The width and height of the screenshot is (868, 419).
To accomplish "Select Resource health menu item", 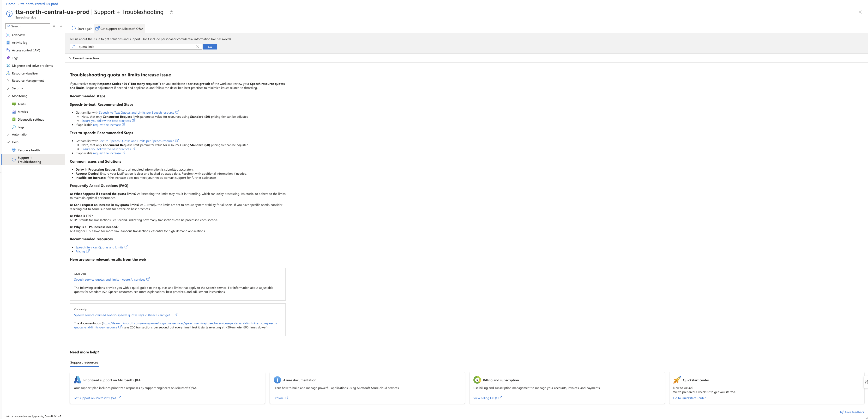I will (29, 150).
